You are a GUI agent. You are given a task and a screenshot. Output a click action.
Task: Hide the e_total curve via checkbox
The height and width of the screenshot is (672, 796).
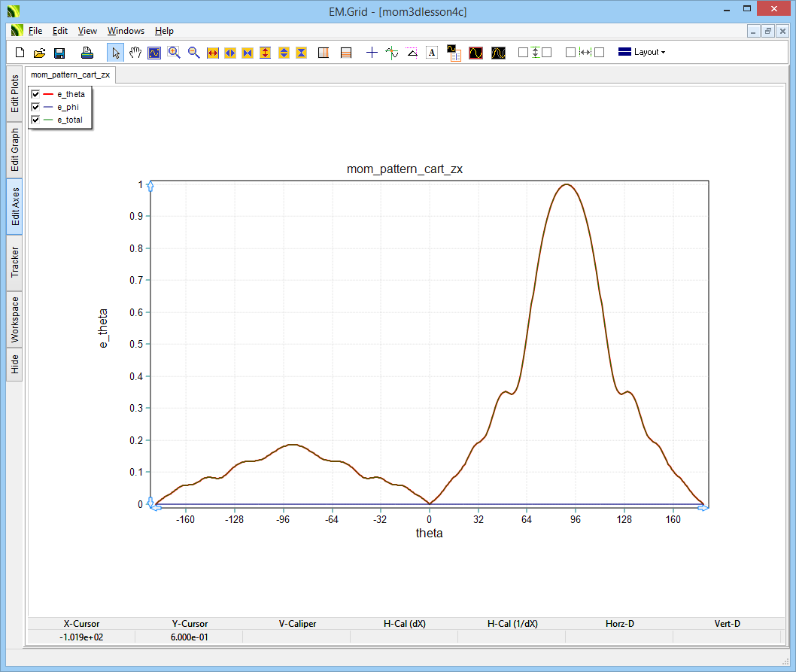click(35, 120)
